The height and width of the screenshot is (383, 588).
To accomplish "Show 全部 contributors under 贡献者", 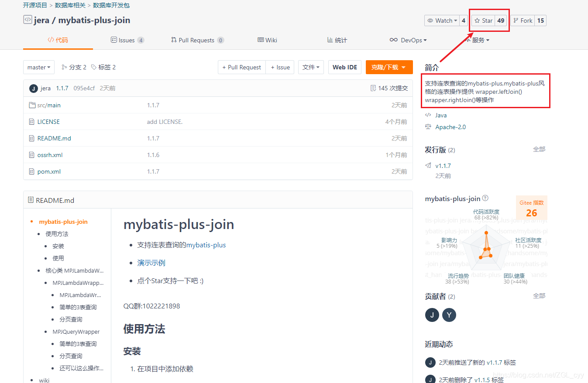I will (539, 296).
